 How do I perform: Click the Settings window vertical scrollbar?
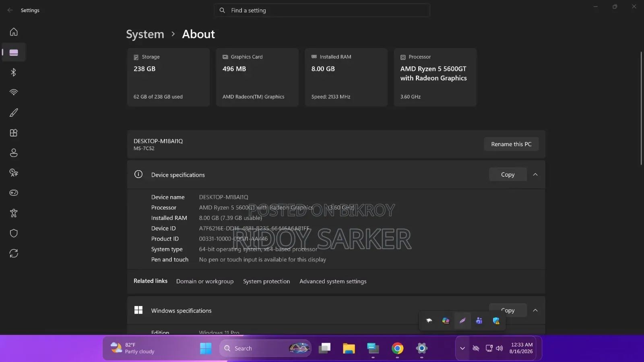click(641, 108)
